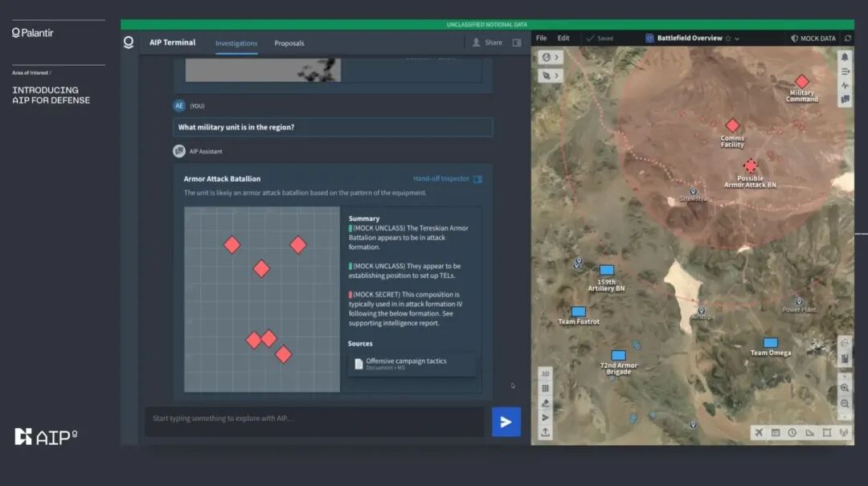Click the 'Summary' heading text
Viewport: 868px width, 486px height.
pos(364,218)
